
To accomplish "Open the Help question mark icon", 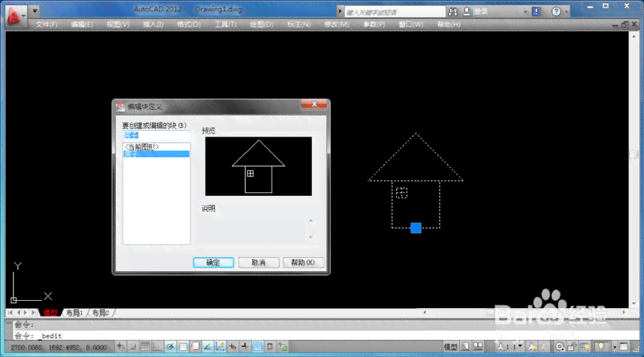I will [556, 12].
